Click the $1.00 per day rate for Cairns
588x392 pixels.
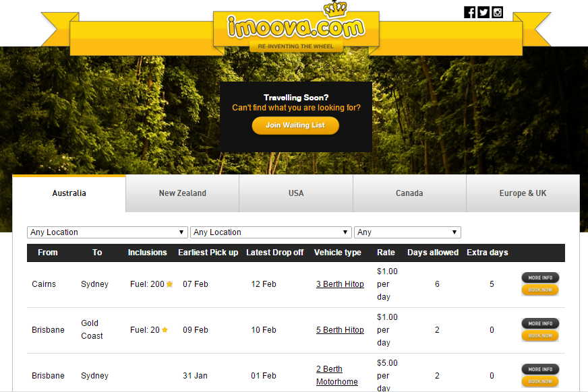(x=387, y=284)
